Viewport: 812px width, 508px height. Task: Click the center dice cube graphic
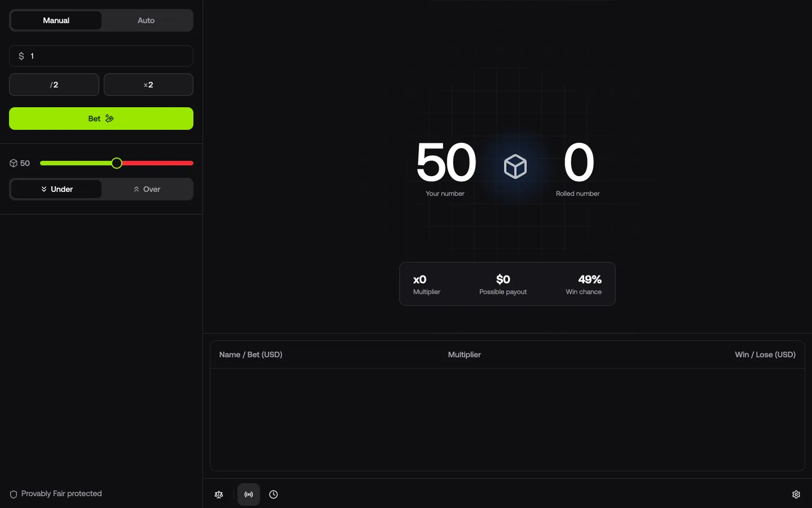515,167
